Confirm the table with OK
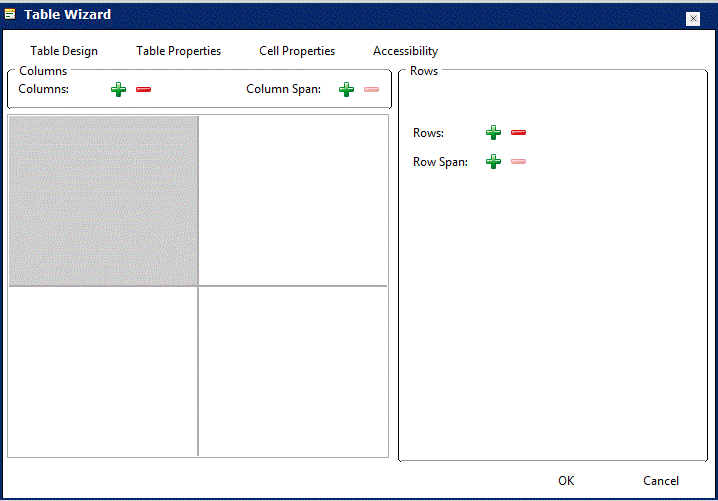 566,481
